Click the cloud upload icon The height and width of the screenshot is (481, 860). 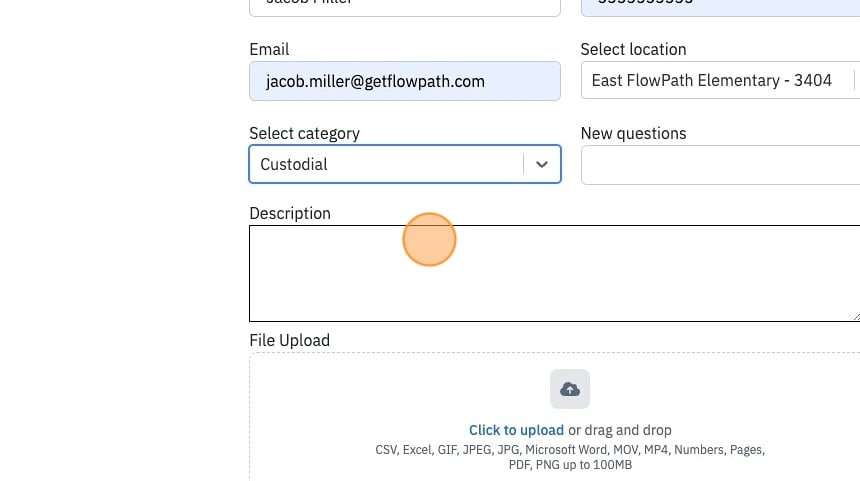coord(570,389)
